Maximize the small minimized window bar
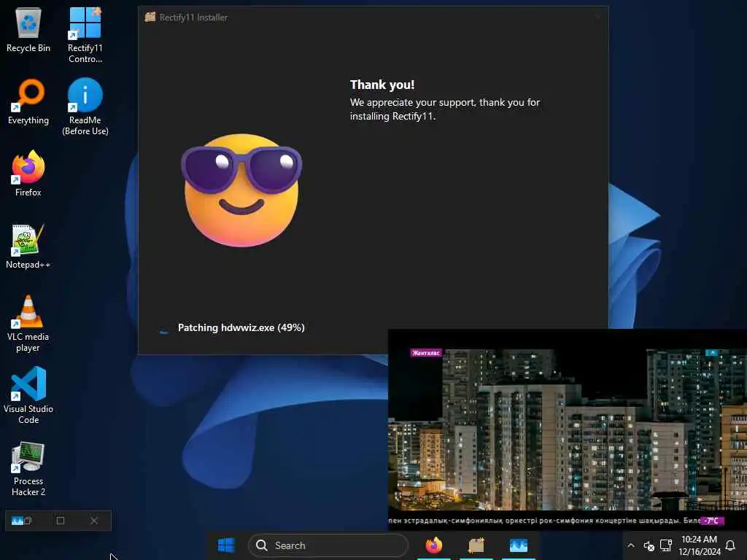This screenshot has height=560, width=747. (61, 521)
